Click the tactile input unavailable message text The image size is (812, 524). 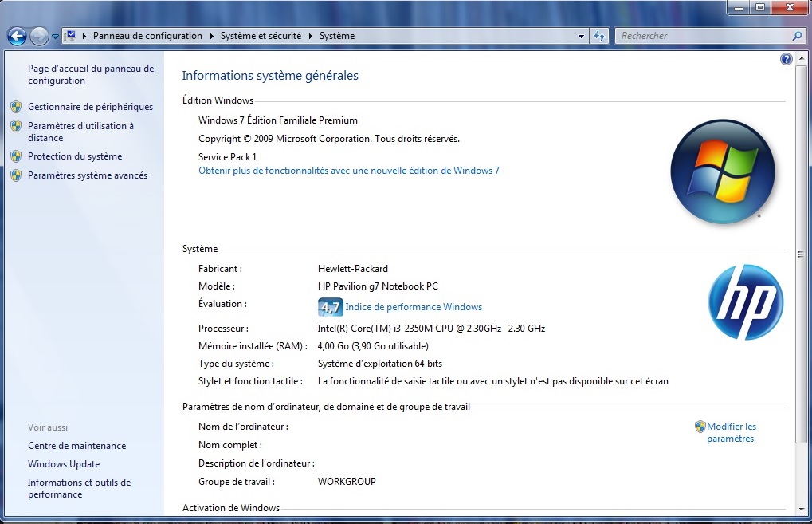click(492, 381)
